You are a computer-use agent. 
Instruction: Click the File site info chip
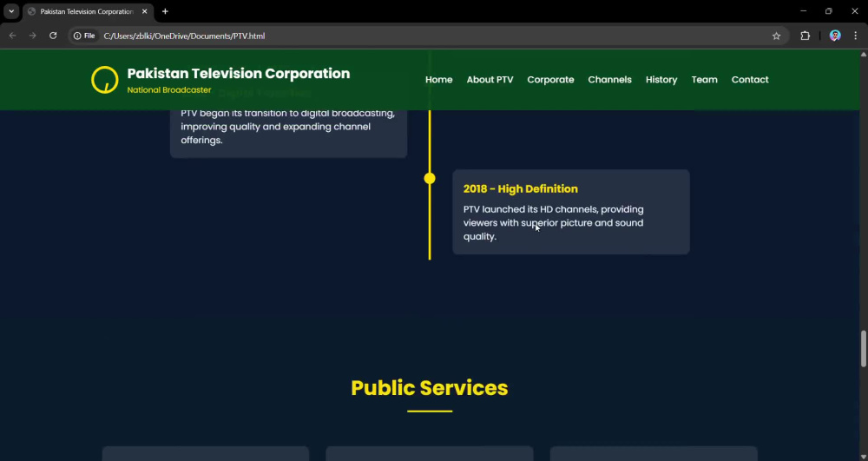coord(84,36)
